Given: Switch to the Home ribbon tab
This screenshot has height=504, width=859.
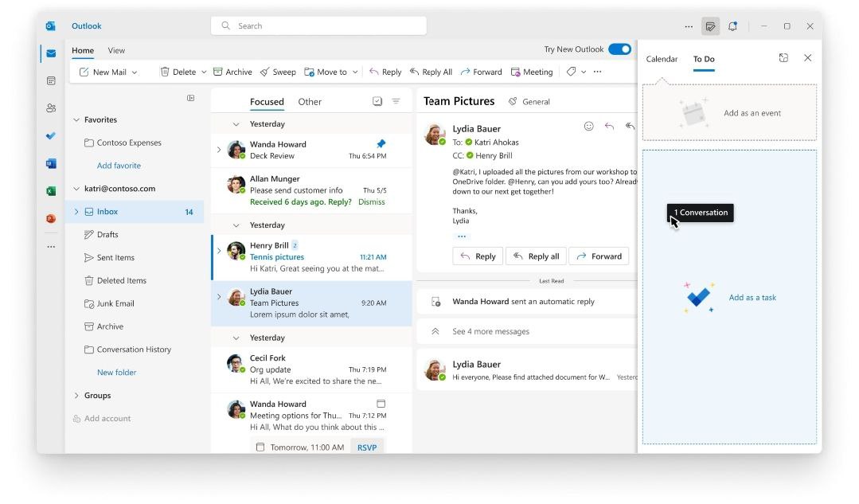Looking at the screenshot, I should click(x=83, y=50).
